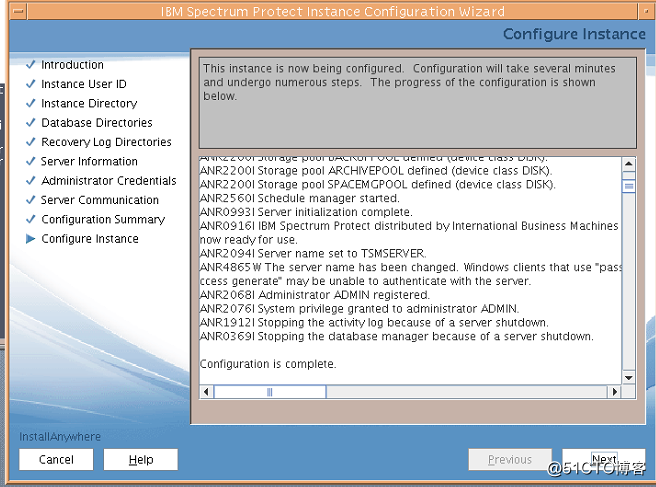Screen dimensions: 656x487
Task: Click the 'This instance is now being configured' description
Action: click(x=410, y=82)
